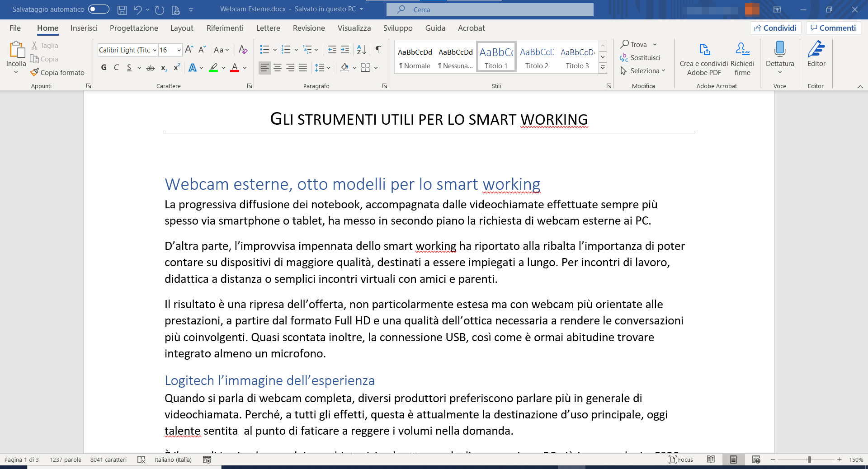Show paragraph marks with pilcrow icon
The image size is (868, 469).
(x=378, y=50)
